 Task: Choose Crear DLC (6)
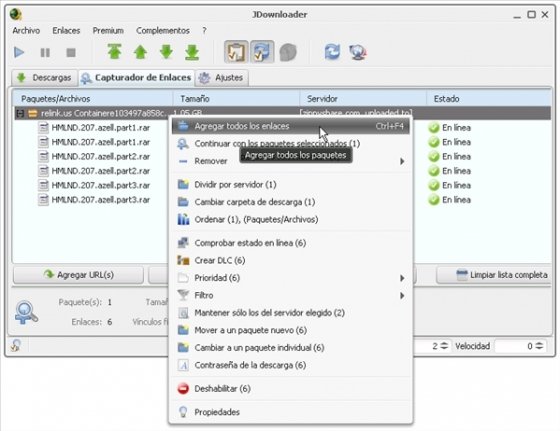tap(290, 261)
